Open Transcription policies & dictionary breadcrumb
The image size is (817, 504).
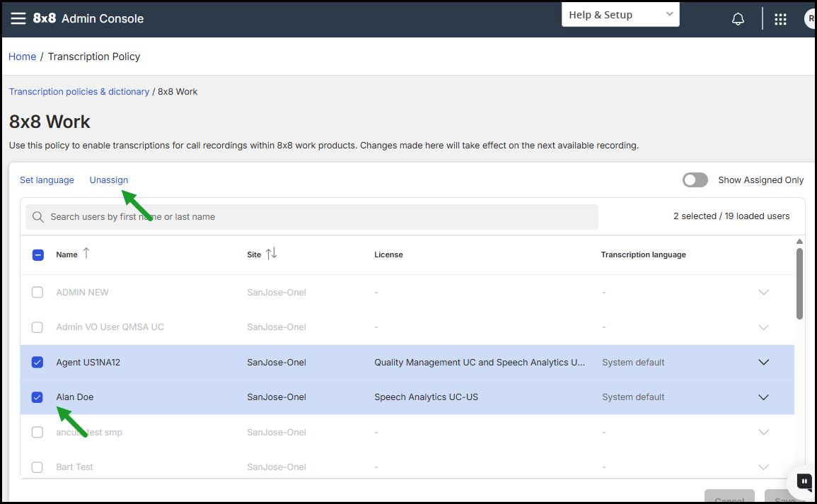pos(79,92)
